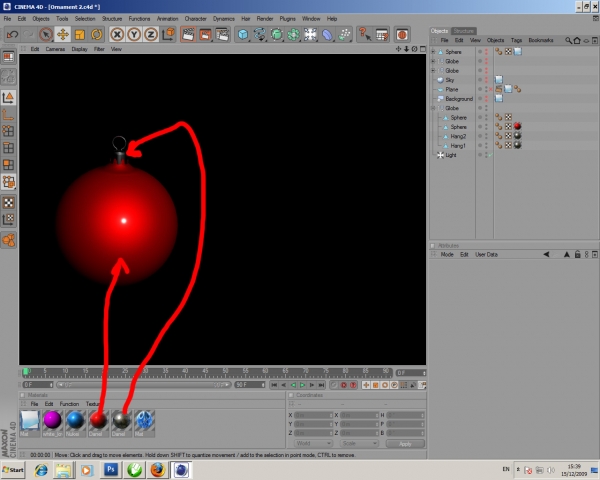600x480 pixels.
Task: Select the red material swatch
Action: coord(98,420)
